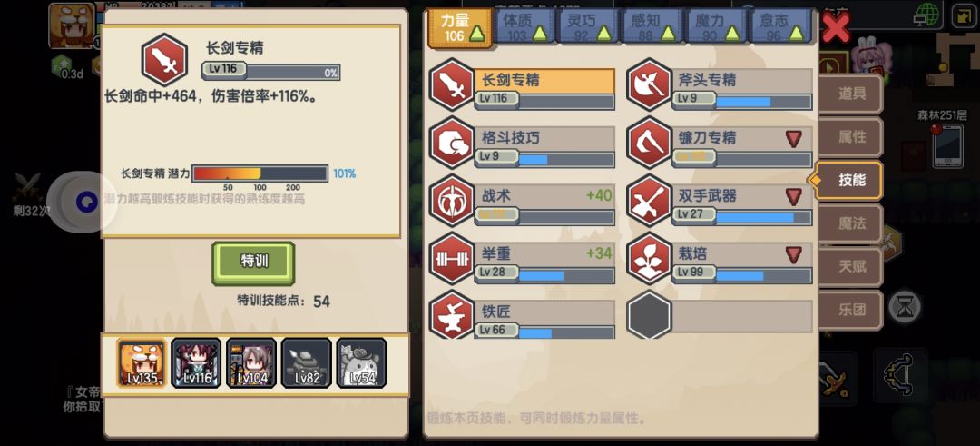
Task: Switch to the 魔力 attribute tab
Action: pos(716,26)
